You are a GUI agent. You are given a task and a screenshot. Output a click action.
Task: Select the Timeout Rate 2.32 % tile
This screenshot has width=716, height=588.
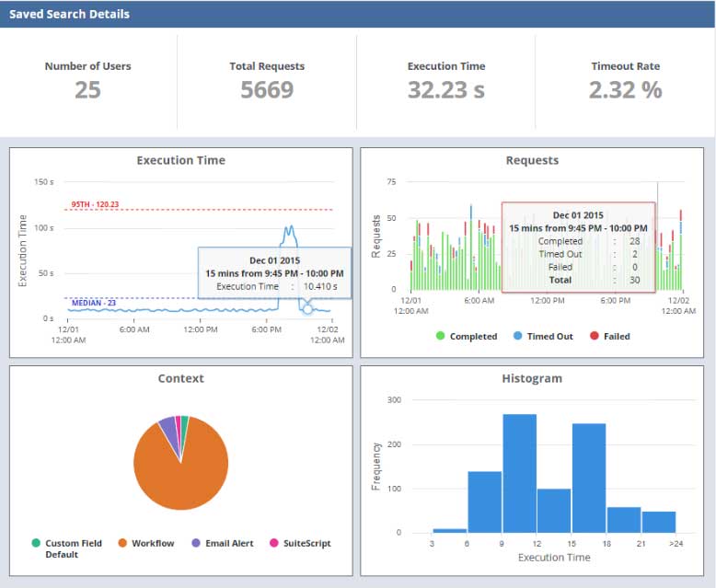625,80
